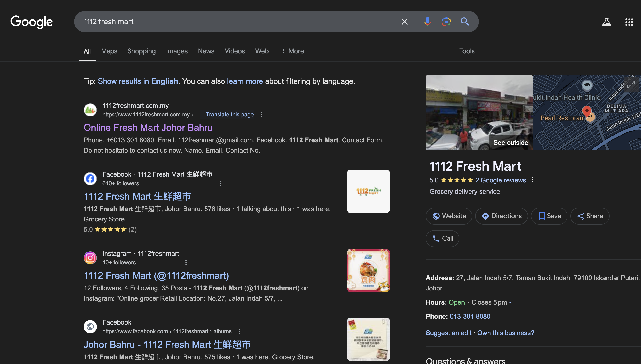Screen dimensions: 641x364
Task: Start voice search with microphone icon
Action: (427, 22)
